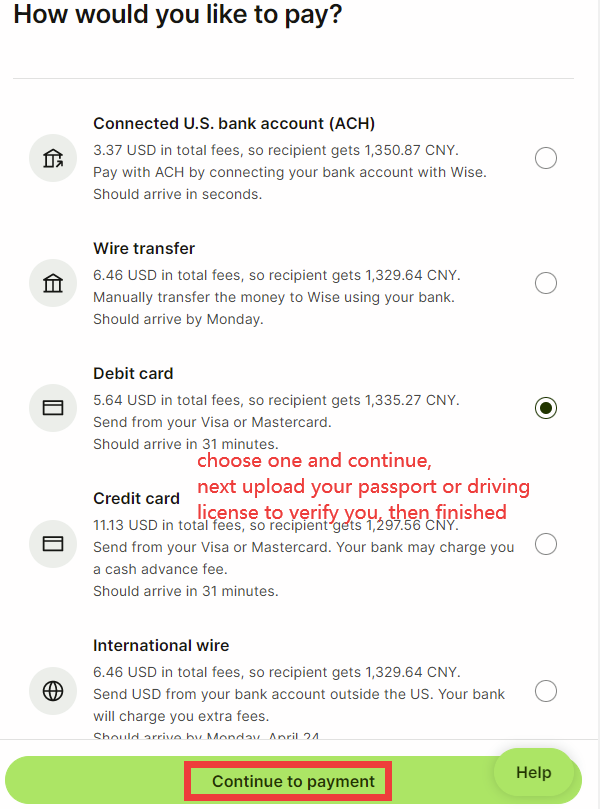Click the Debit card option title
Image resolution: width=600 pixels, height=809 pixels.
click(133, 373)
